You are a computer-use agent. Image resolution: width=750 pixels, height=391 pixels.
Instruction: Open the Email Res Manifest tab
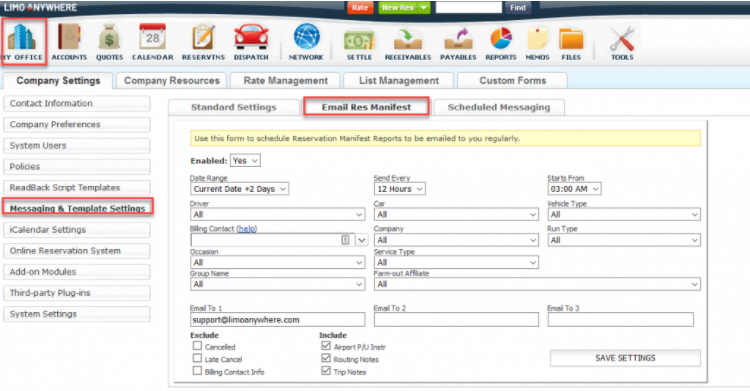(366, 107)
